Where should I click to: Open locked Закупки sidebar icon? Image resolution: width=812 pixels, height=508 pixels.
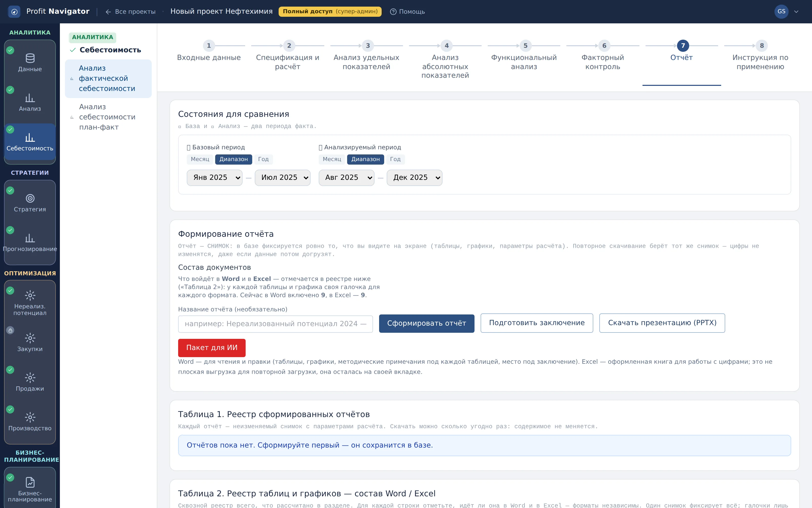tap(30, 338)
